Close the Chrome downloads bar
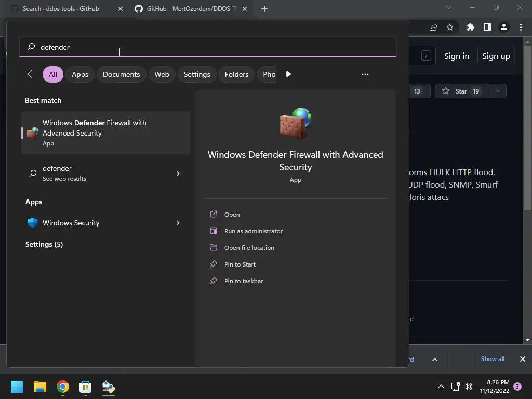The height and width of the screenshot is (399, 532). tap(523, 359)
